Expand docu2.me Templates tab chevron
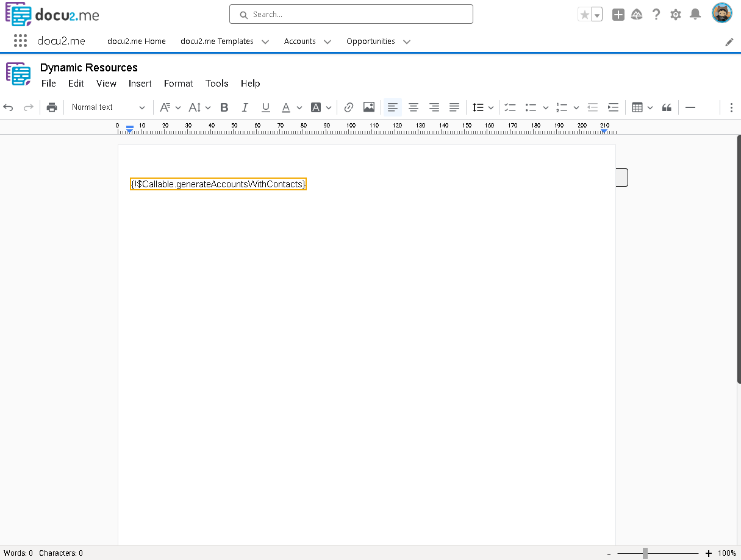 click(265, 41)
